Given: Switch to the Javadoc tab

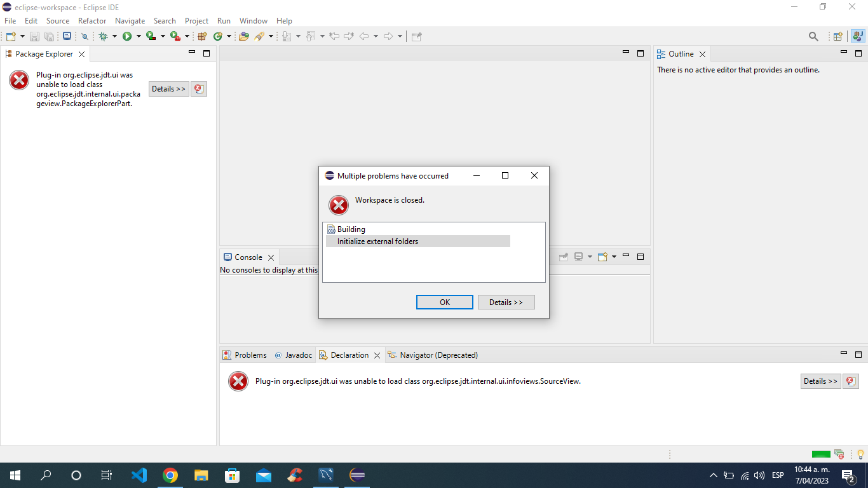Looking at the screenshot, I should point(293,355).
